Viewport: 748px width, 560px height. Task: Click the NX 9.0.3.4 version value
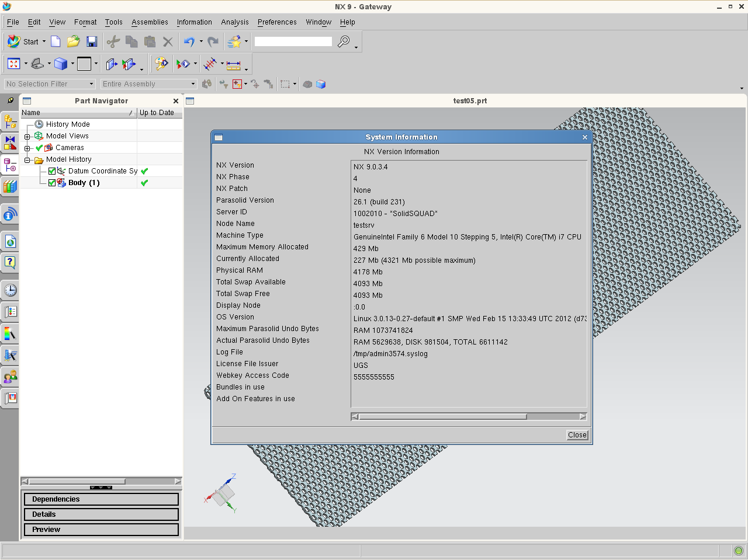pos(370,167)
